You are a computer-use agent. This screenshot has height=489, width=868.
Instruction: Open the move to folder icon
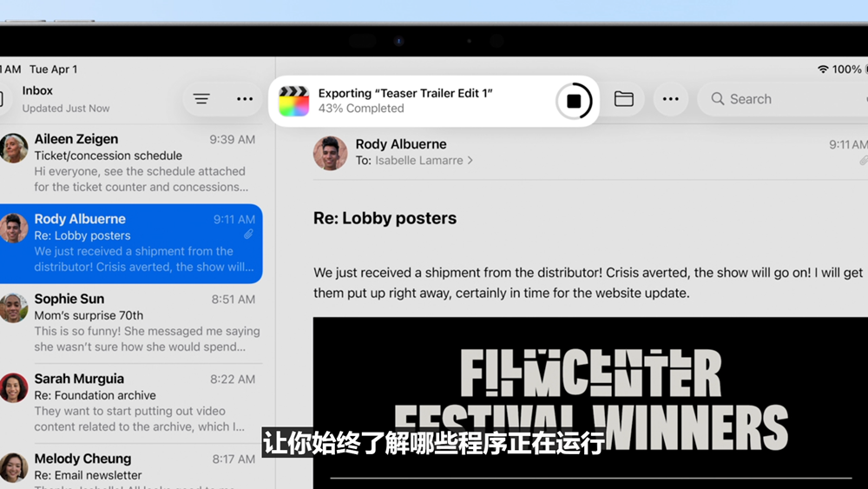tap(624, 99)
